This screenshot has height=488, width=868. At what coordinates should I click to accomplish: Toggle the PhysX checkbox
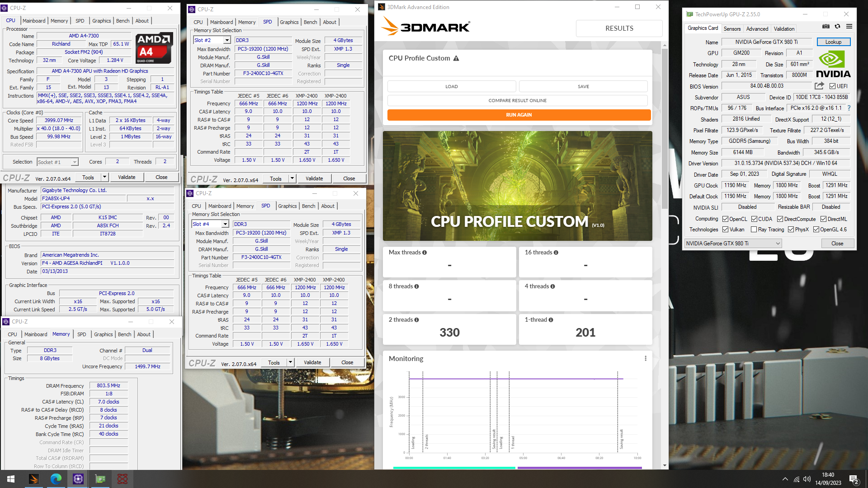point(791,230)
